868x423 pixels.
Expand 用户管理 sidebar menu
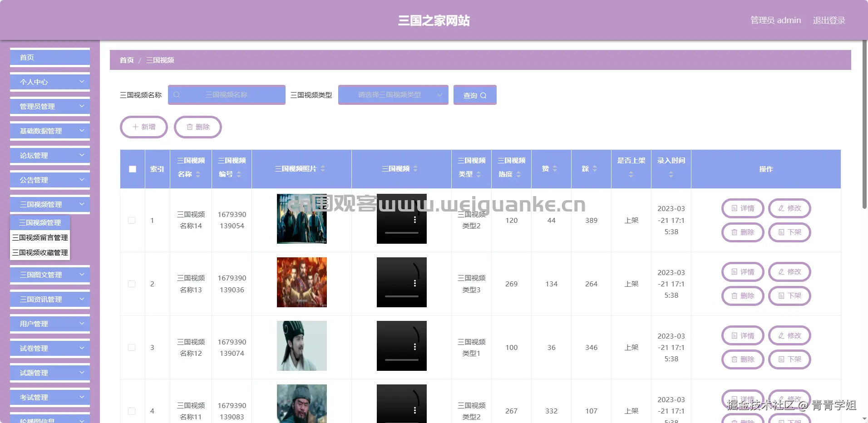click(50, 324)
